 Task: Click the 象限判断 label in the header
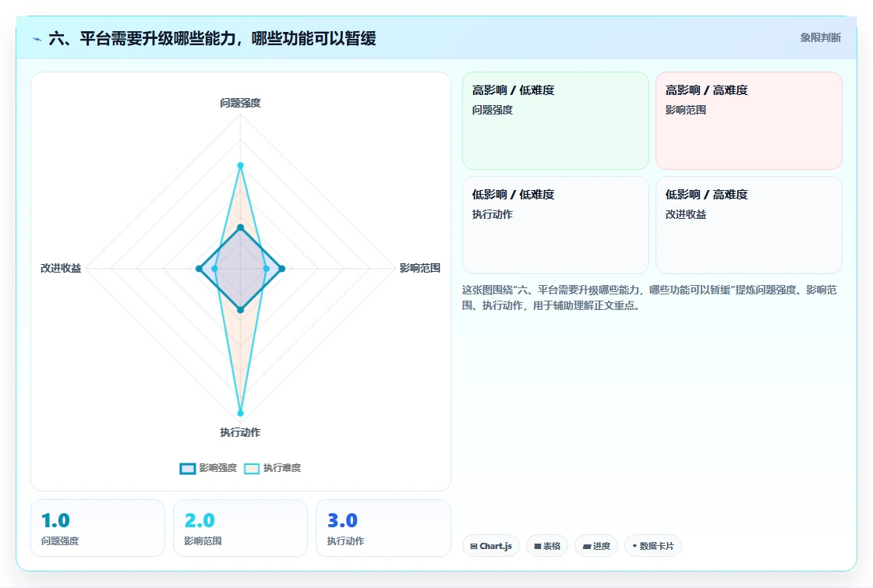tap(820, 38)
